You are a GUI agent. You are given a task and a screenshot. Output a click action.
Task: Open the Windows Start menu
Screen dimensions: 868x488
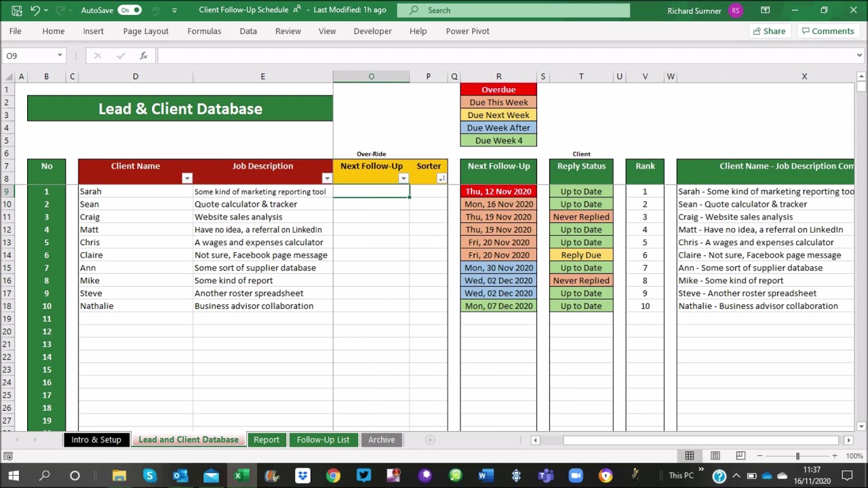pos(14,476)
